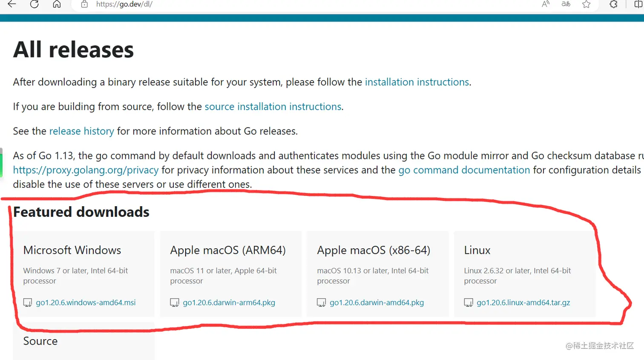Download go1.20.6.windows-amd64.msi
The width and height of the screenshot is (644, 360).
pyautogui.click(x=86, y=302)
